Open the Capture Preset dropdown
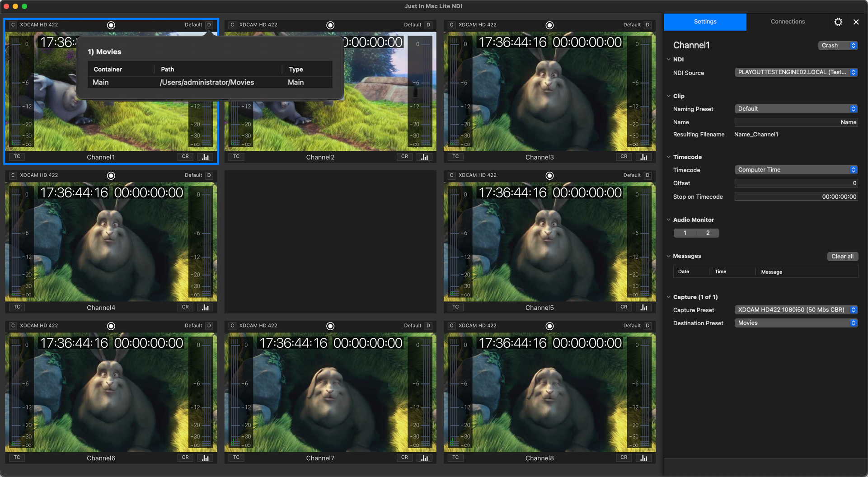The width and height of the screenshot is (868, 477). coord(796,310)
